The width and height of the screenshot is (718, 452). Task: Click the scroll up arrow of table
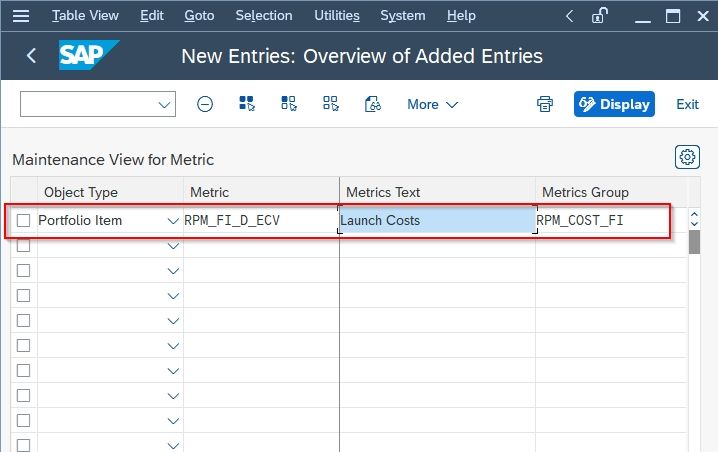[x=694, y=214]
